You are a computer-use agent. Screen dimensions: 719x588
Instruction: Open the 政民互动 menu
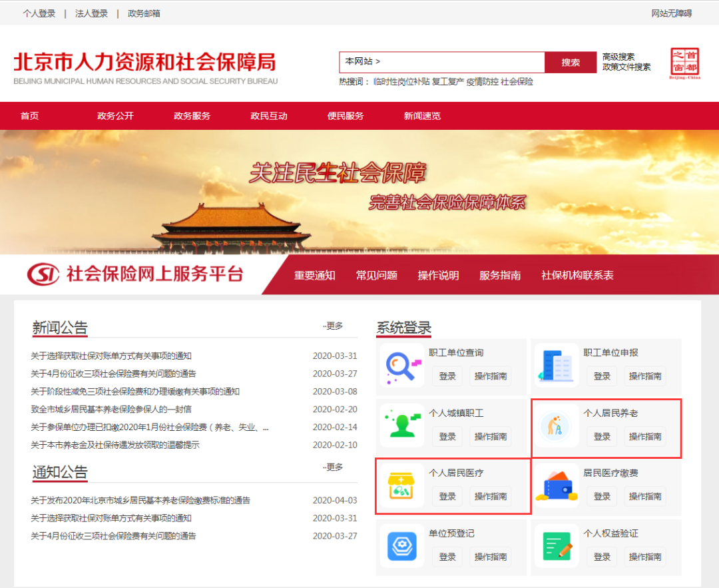click(269, 116)
